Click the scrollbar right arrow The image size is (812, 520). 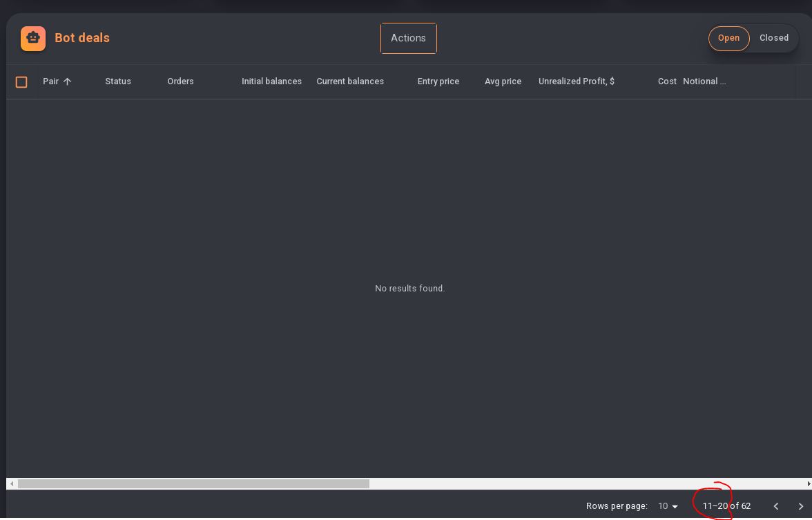[809, 483]
